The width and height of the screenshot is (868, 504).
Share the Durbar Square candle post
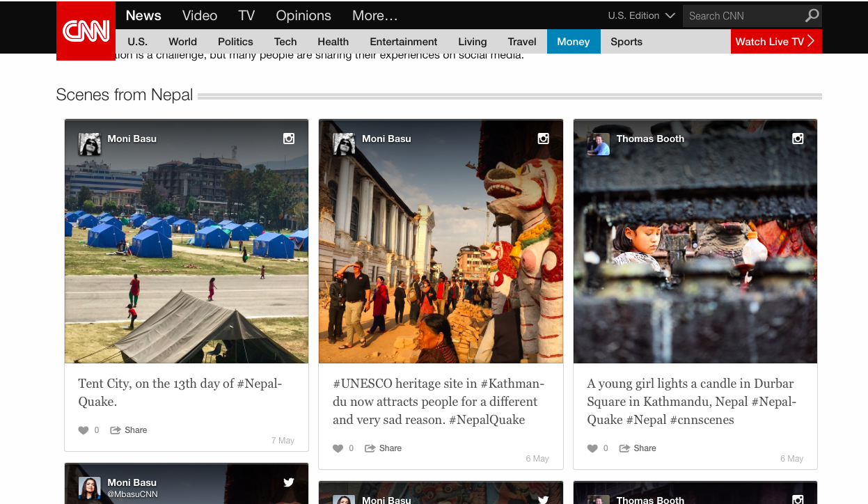638,448
